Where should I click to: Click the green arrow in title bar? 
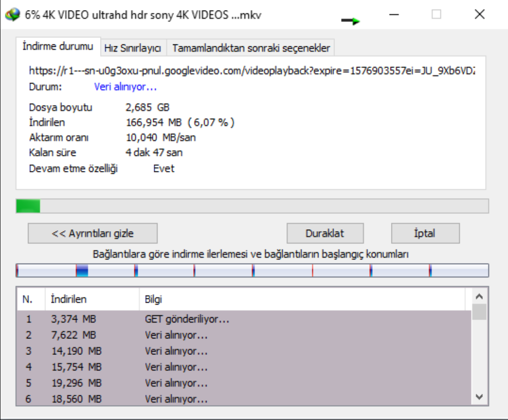tap(351, 21)
